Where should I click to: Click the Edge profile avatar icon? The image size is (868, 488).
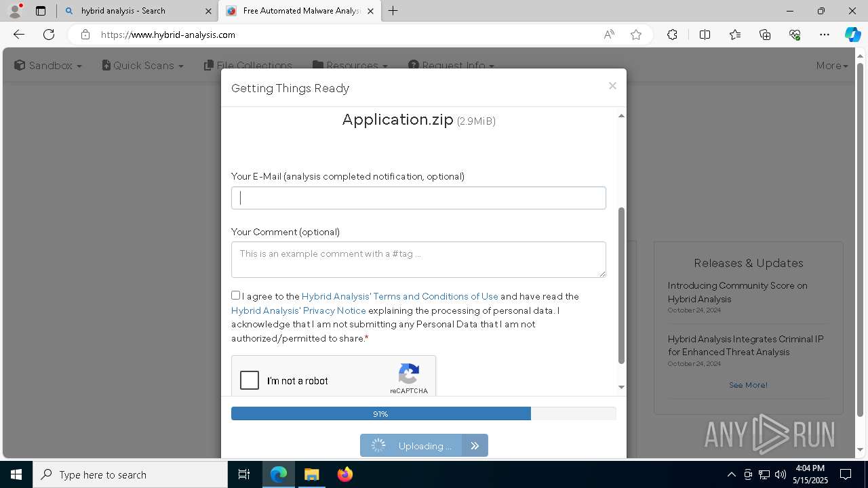(14, 11)
